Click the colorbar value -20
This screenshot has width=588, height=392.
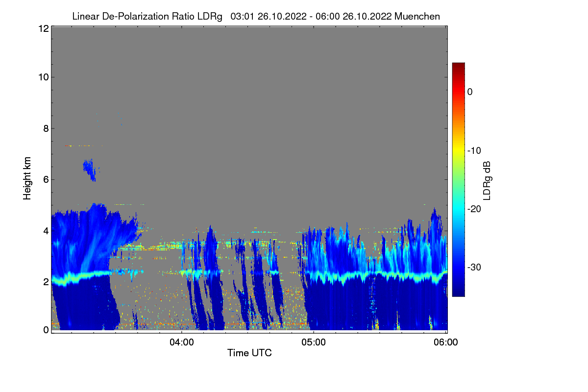pyautogui.click(x=473, y=209)
